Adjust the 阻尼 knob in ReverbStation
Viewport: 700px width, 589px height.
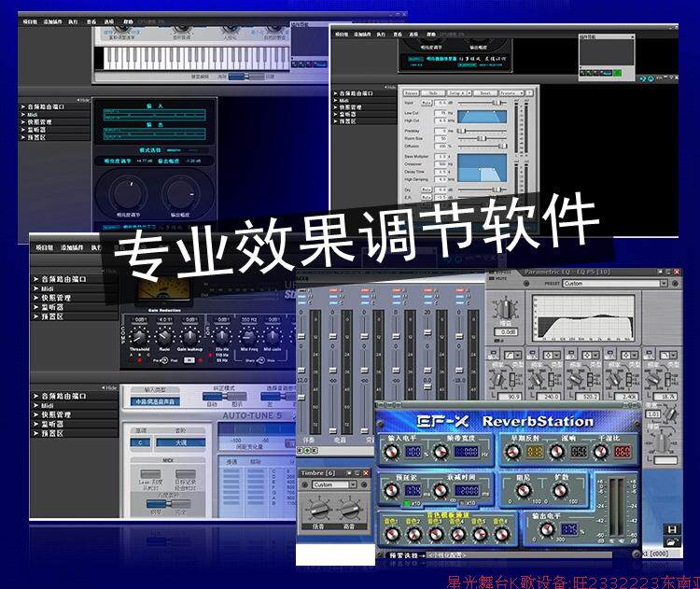point(523,490)
